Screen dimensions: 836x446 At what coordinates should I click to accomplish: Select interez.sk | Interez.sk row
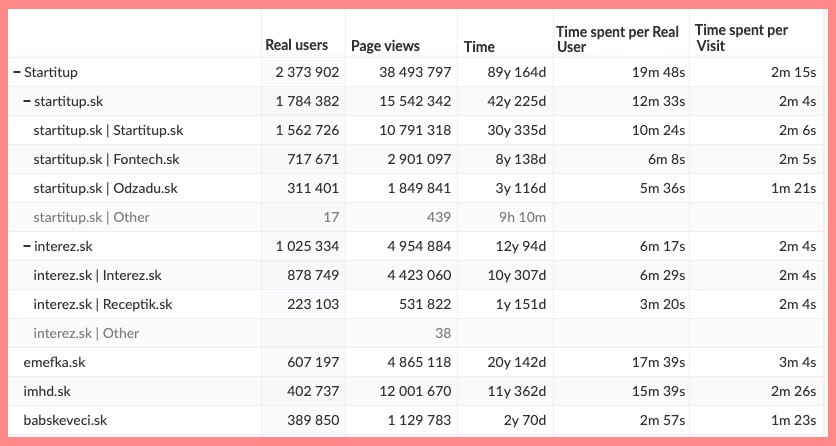[x=97, y=275]
